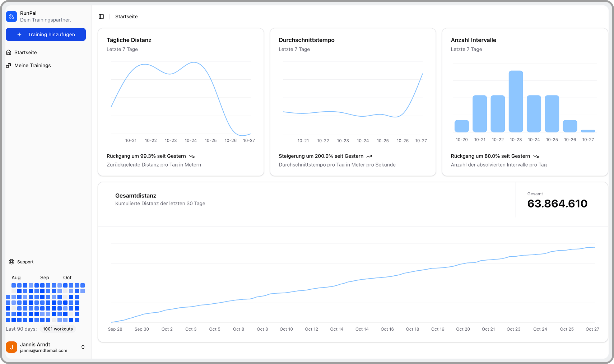Click the 1001 workouts badge
Screen dimensions: 614x364
(58, 329)
